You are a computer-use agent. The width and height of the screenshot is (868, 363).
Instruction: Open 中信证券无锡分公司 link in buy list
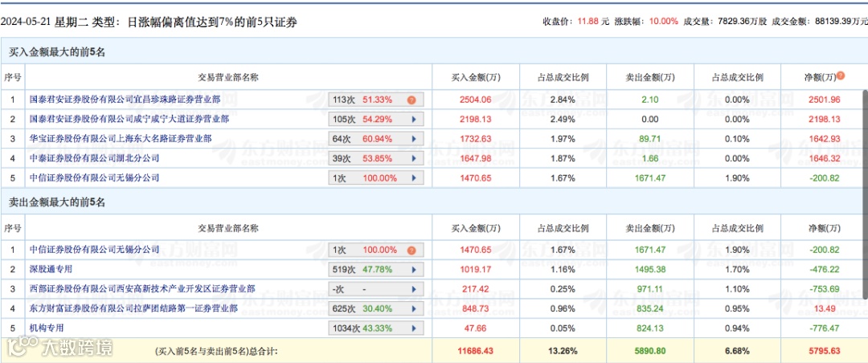[94, 177]
